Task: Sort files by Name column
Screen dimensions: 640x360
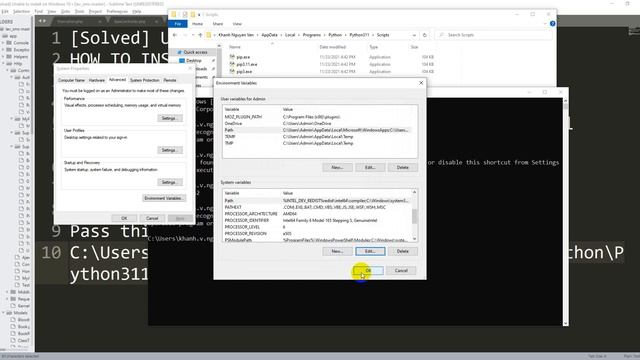Action: (235, 47)
